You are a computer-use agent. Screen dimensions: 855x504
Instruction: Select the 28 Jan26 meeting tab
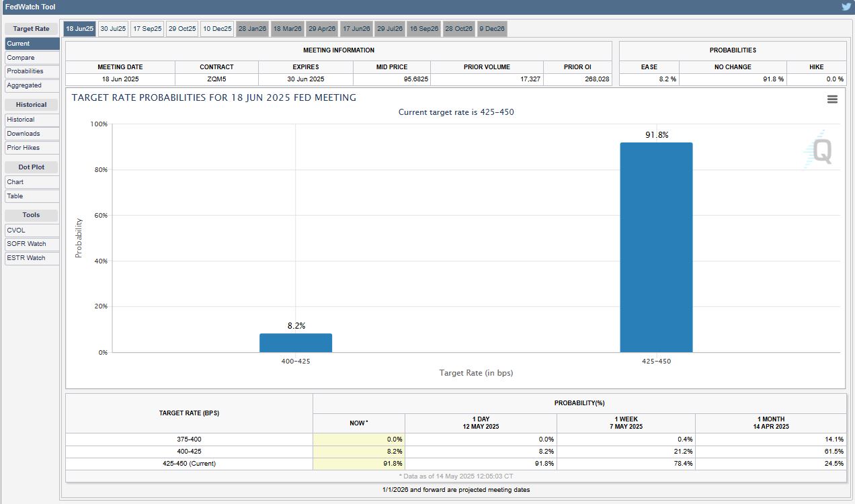click(x=252, y=29)
